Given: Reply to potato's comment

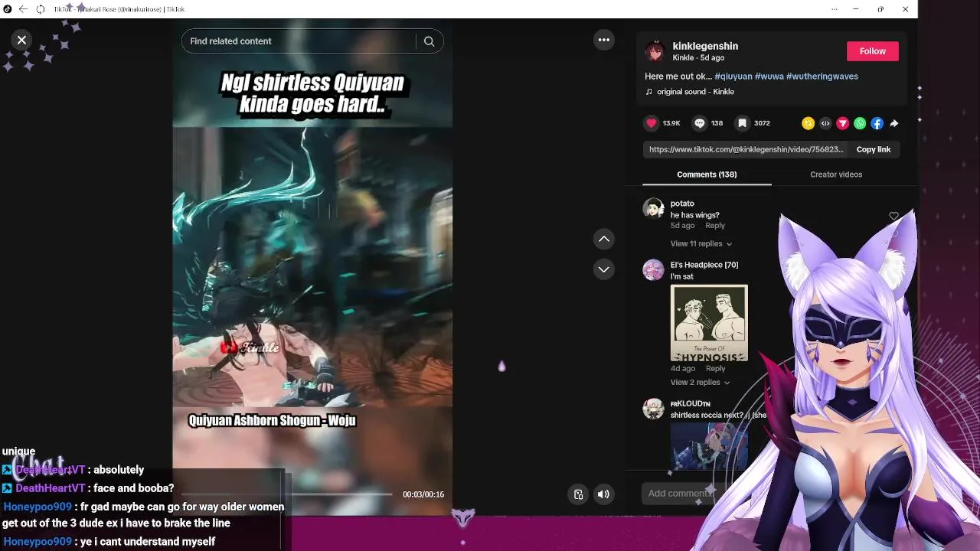Looking at the screenshot, I should point(715,226).
